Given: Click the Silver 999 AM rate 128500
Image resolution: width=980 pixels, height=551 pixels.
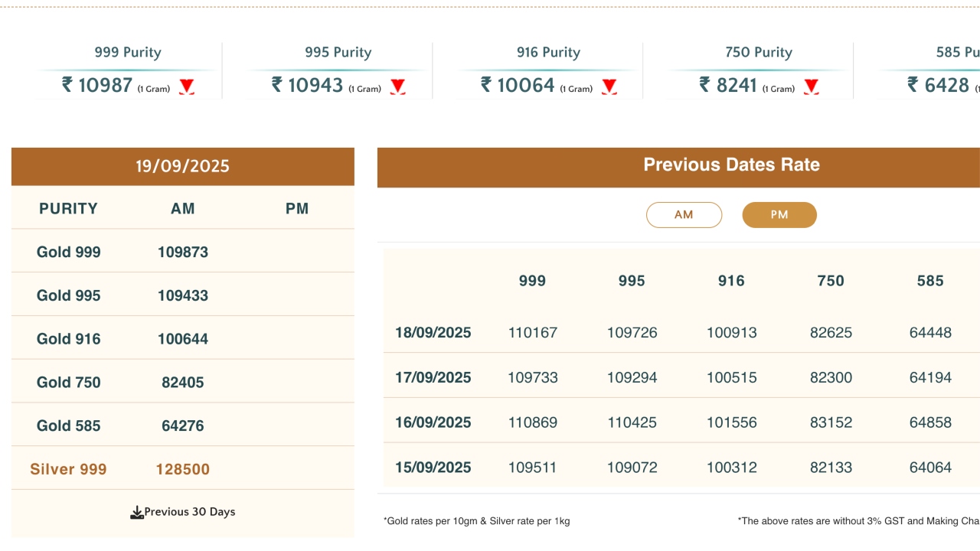Looking at the screenshot, I should (182, 469).
